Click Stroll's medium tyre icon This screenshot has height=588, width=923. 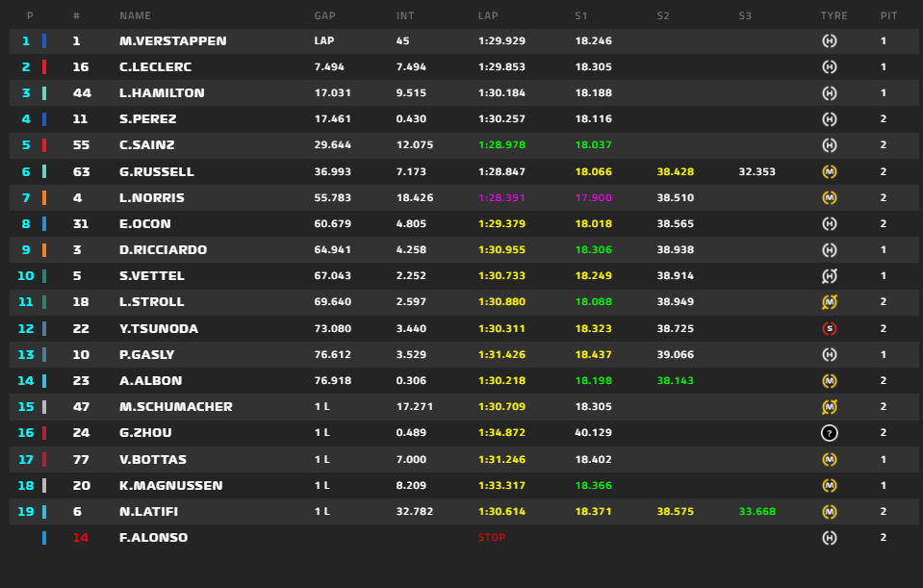(x=829, y=303)
